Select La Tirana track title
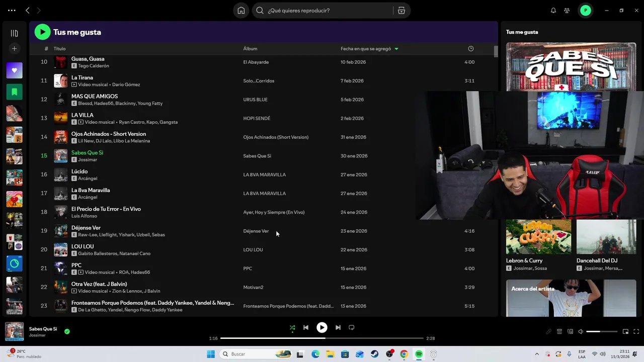 tap(82, 78)
